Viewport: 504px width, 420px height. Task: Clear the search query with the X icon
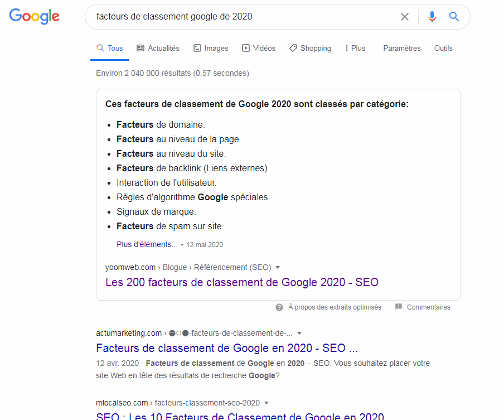[x=405, y=17]
